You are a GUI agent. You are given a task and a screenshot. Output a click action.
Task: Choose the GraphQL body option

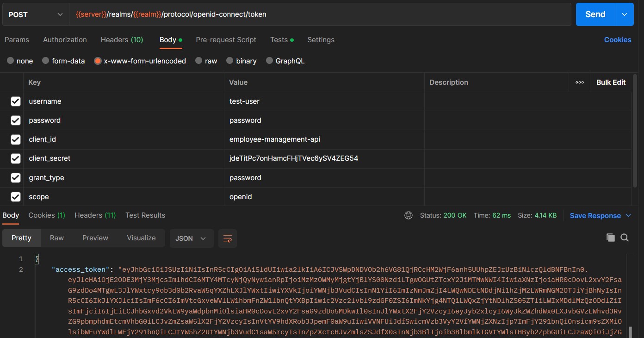tap(285, 61)
